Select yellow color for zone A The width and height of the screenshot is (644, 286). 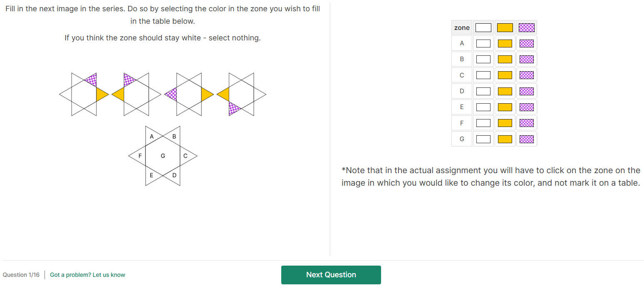[505, 43]
